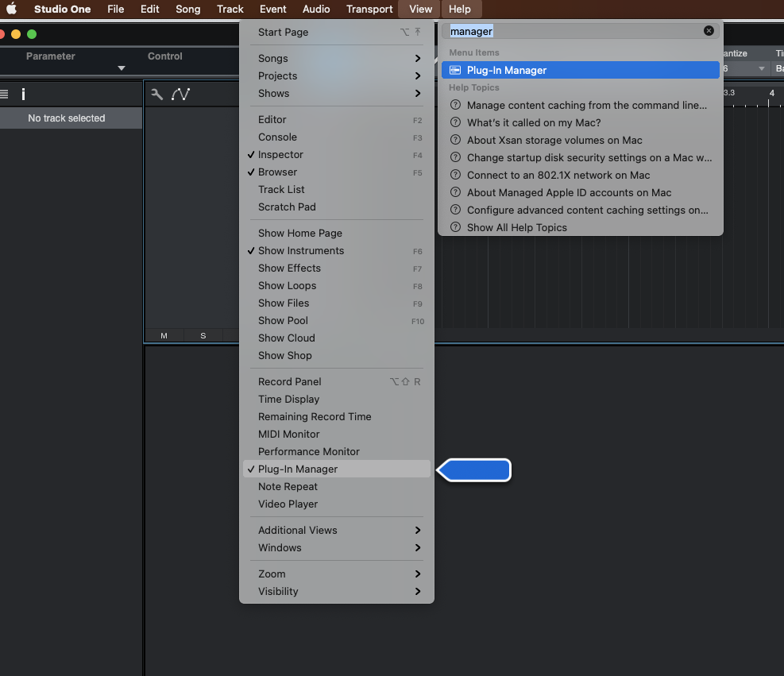Select Start Page menu item
Image resolution: width=784 pixels, height=676 pixels.
click(x=337, y=32)
